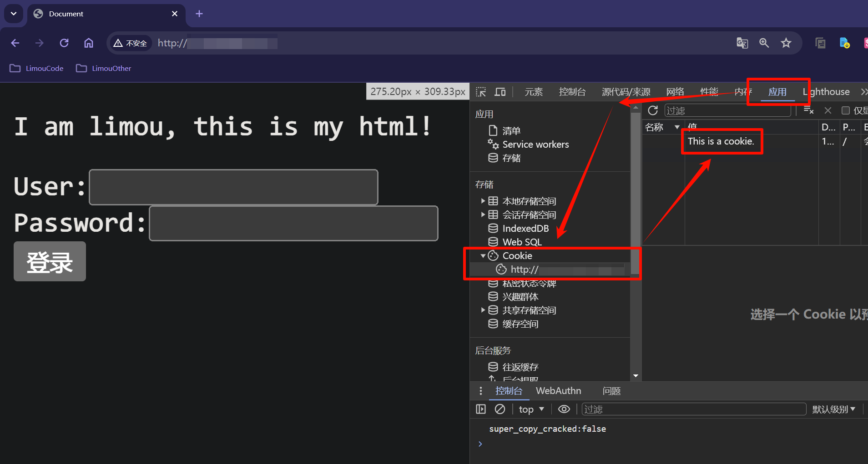Image resolution: width=868 pixels, height=464 pixels.
Task: Bookmark this page with star icon
Action: click(x=786, y=43)
